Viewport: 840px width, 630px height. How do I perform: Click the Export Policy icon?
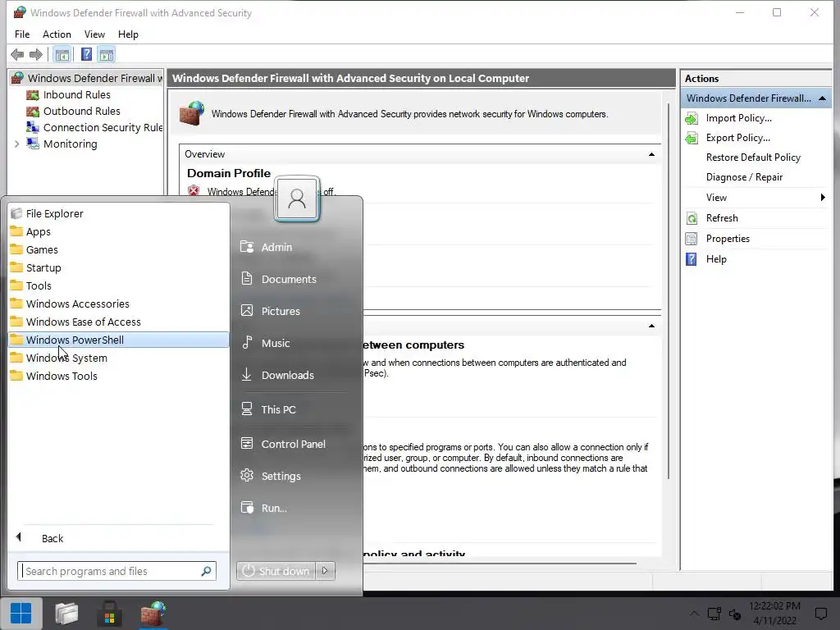[692, 138]
